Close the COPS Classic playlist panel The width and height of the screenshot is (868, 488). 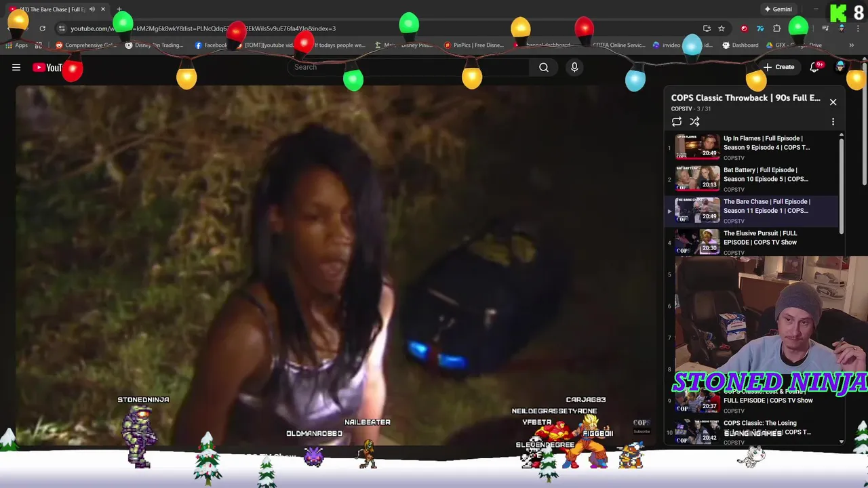pos(833,102)
